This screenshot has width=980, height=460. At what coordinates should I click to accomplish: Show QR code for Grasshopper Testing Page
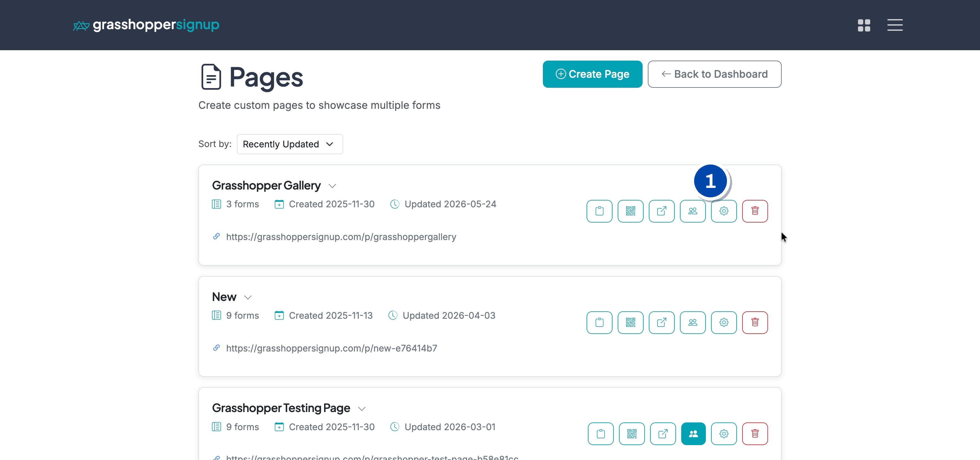[632, 433]
